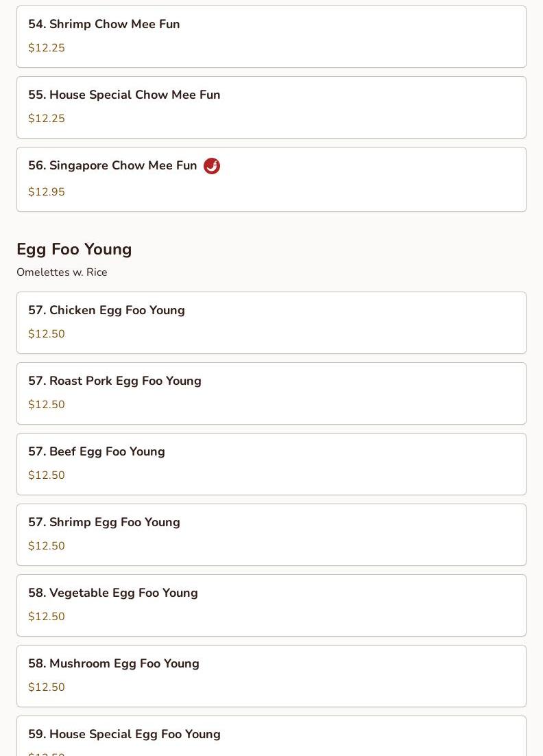The width and height of the screenshot is (543, 756).
Task: Choose the 56. Singapore Chow Mee Fun title
Action: point(112,165)
